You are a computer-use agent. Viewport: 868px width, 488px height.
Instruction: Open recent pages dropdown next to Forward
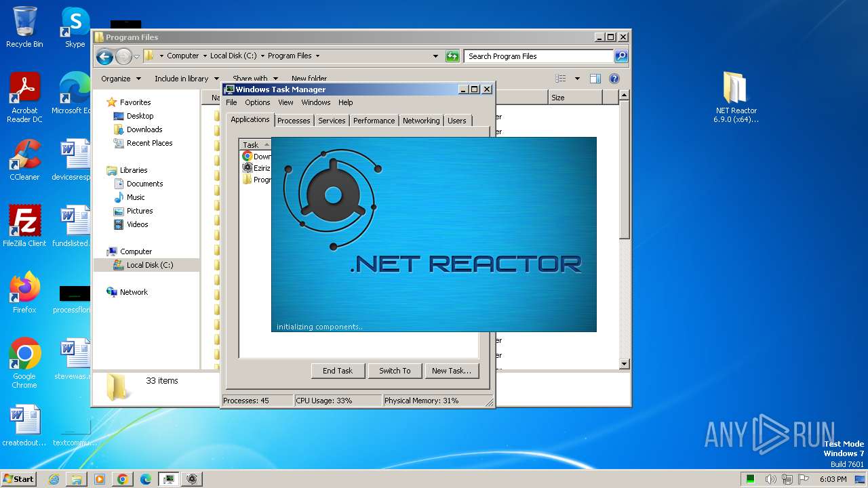[x=136, y=56]
